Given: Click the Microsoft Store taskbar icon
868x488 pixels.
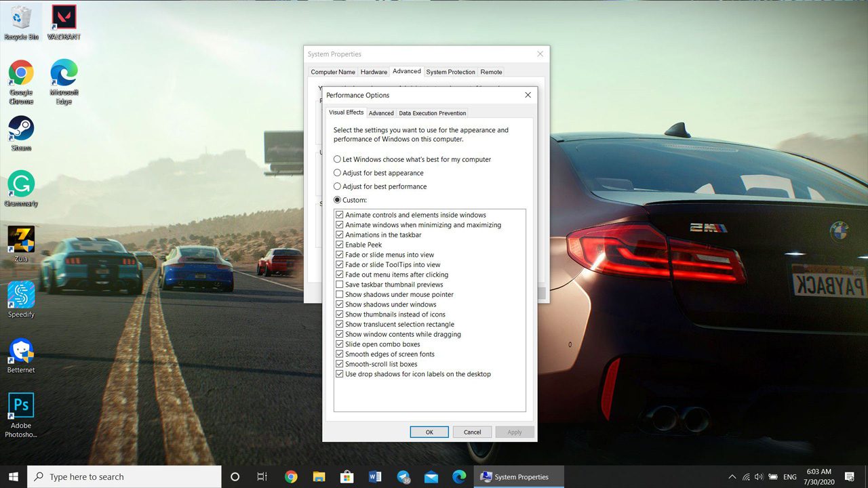Looking at the screenshot, I should coord(347,477).
